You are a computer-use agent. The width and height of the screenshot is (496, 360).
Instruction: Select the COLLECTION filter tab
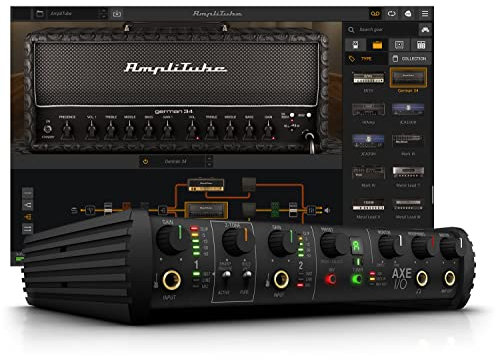pyautogui.click(x=410, y=59)
